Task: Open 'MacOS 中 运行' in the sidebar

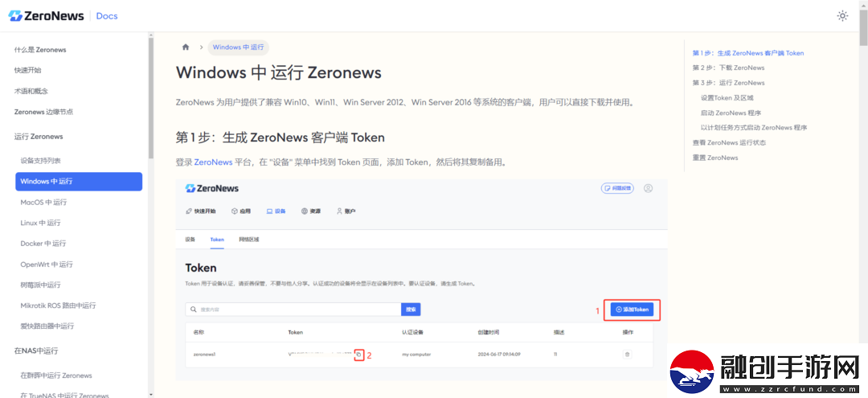Action: 43,202
